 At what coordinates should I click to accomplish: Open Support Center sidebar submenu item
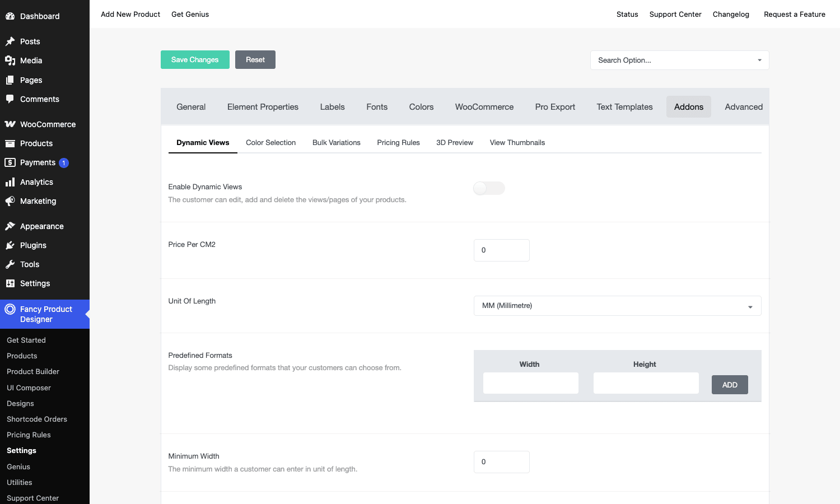tap(32, 498)
